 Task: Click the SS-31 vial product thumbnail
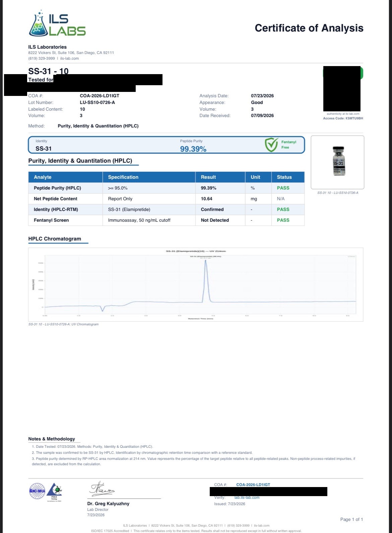[338, 161]
